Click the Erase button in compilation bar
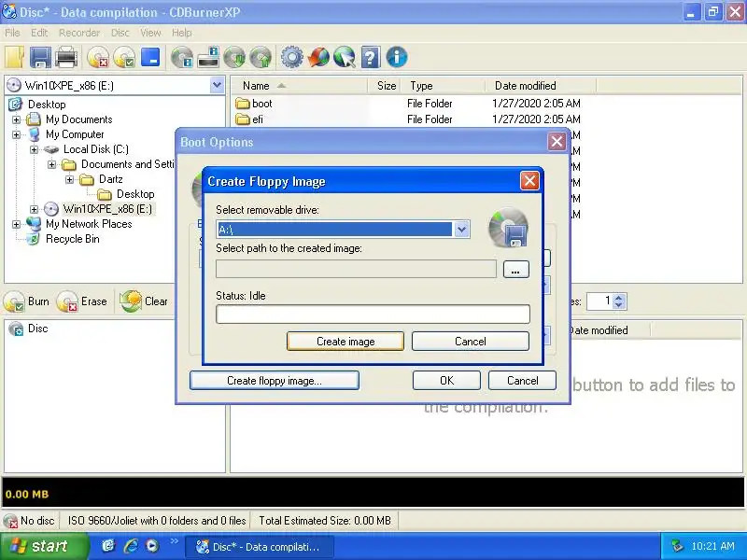 [82, 301]
